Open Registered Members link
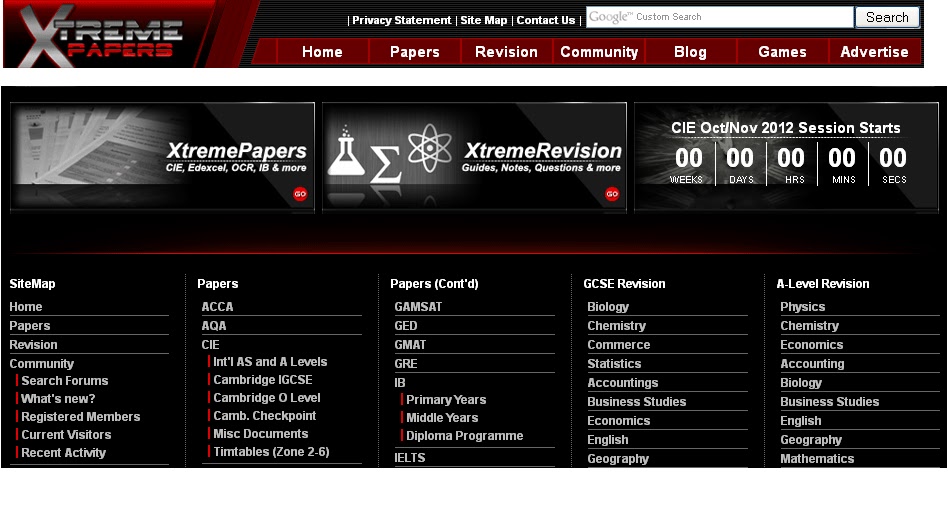The image size is (948, 505). [80, 417]
